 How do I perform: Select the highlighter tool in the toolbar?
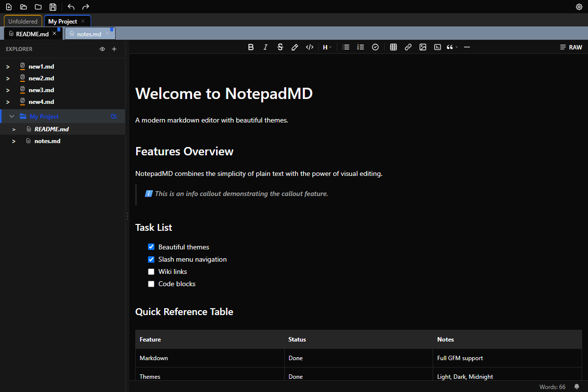coord(294,47)
